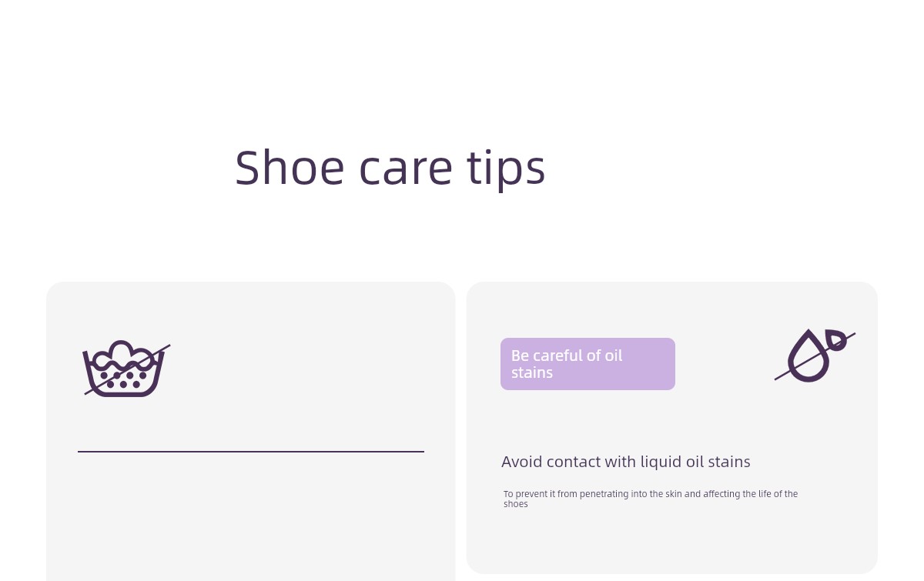Click the horizontal divider line in left card
Image resolution: width=924 pixels, height=581 pixels.
pyautogui.click(x=251, y=452)
